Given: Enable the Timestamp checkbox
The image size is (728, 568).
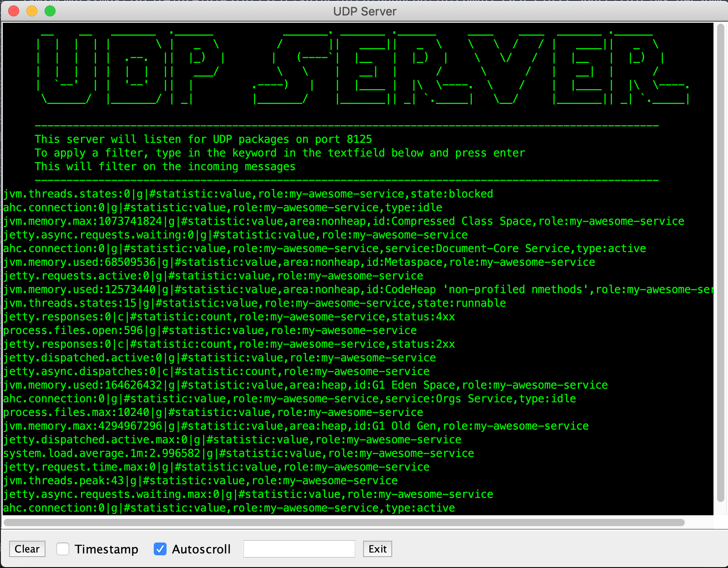Looking at the screenshot, I should pyautogui.click(x=63, y=549).
